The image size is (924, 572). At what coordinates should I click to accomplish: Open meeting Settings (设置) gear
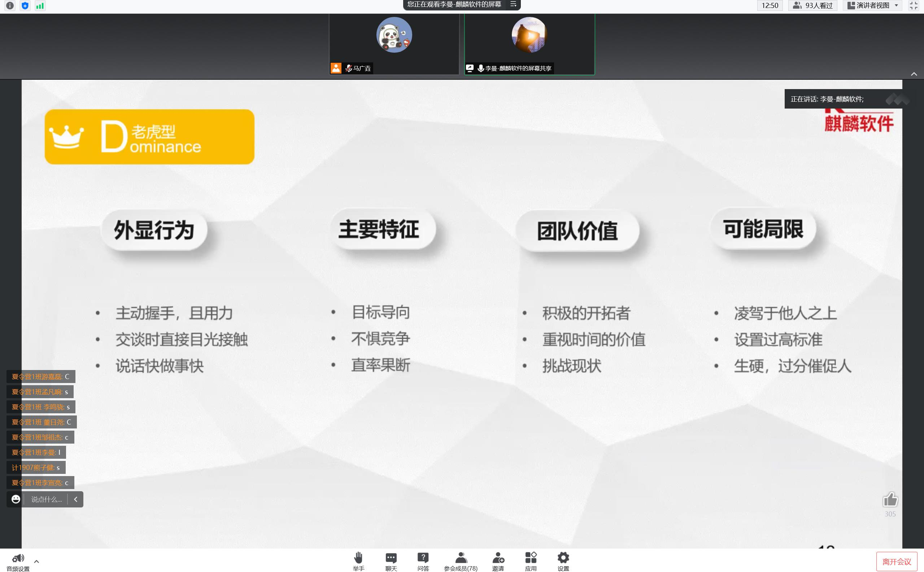pyautogui.click(x=563, y=558)
